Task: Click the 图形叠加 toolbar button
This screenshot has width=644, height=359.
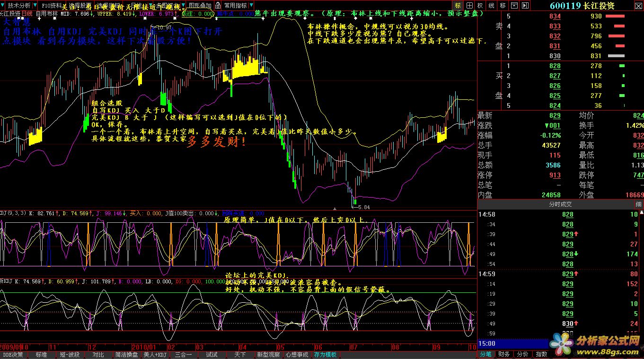Action: click(x=199, y=5)
